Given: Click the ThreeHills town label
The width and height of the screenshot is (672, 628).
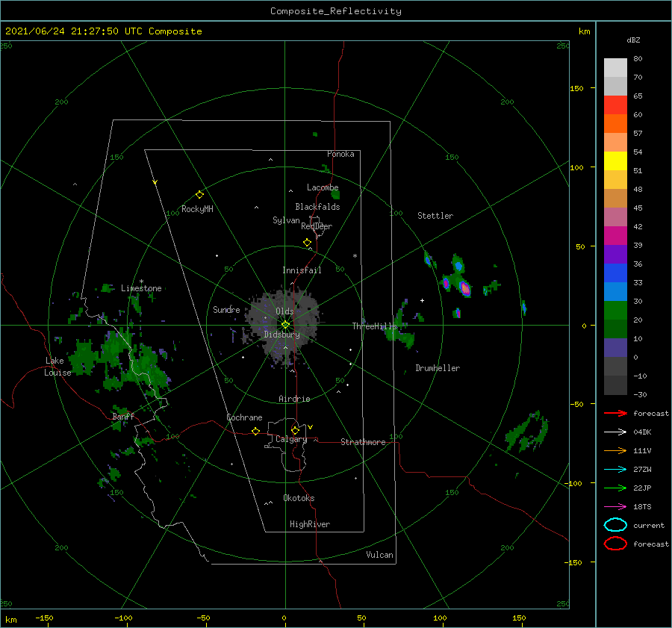Looking at the screenshot, I should coord(375,326).
